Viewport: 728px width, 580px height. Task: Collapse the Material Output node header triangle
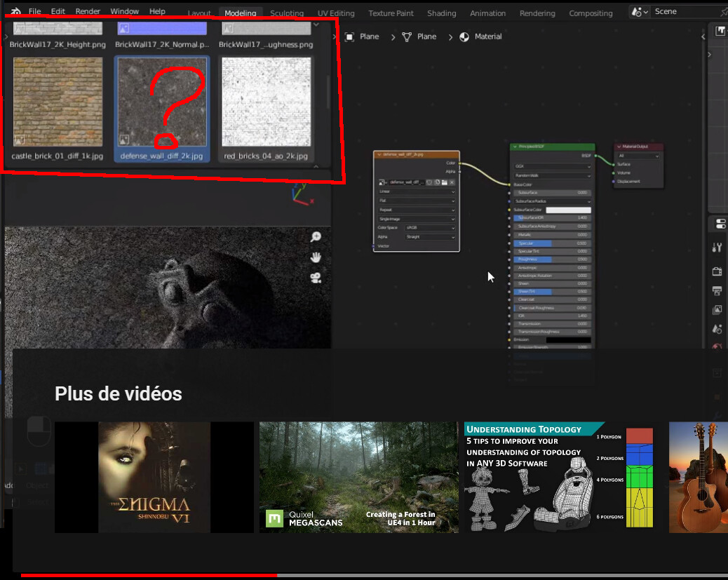619,147
